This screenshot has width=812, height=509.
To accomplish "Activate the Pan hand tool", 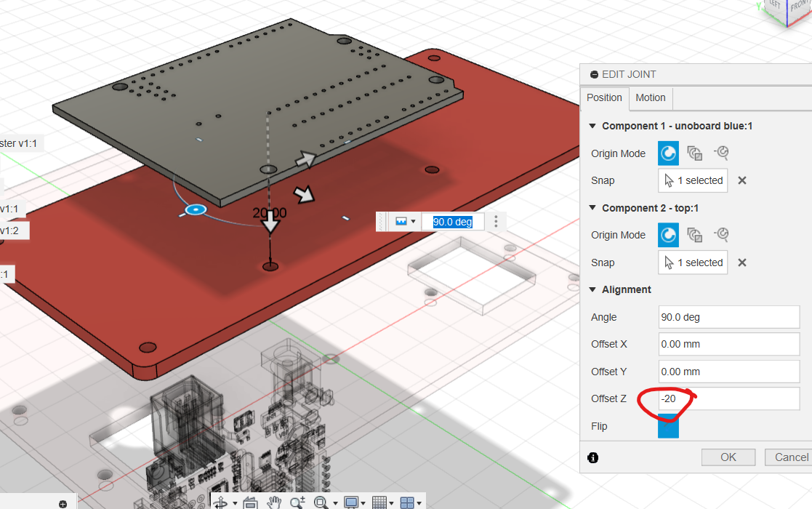I will click(x=274, y=502).
